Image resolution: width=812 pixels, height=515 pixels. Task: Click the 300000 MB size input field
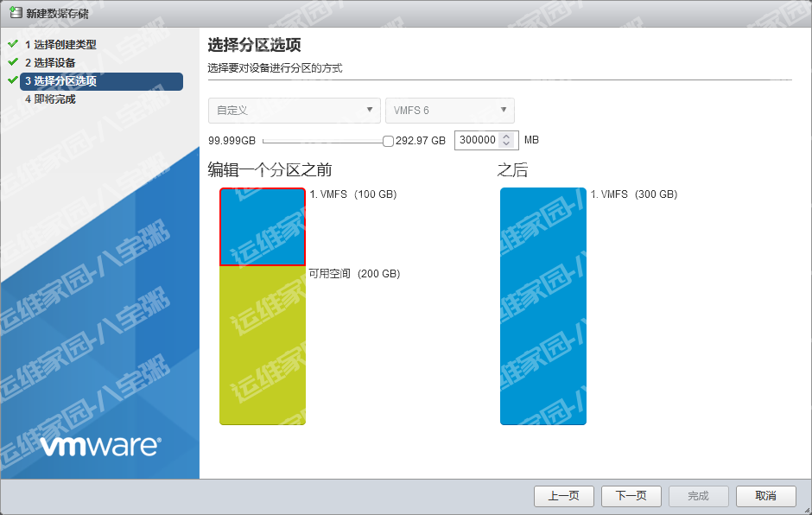478,140
